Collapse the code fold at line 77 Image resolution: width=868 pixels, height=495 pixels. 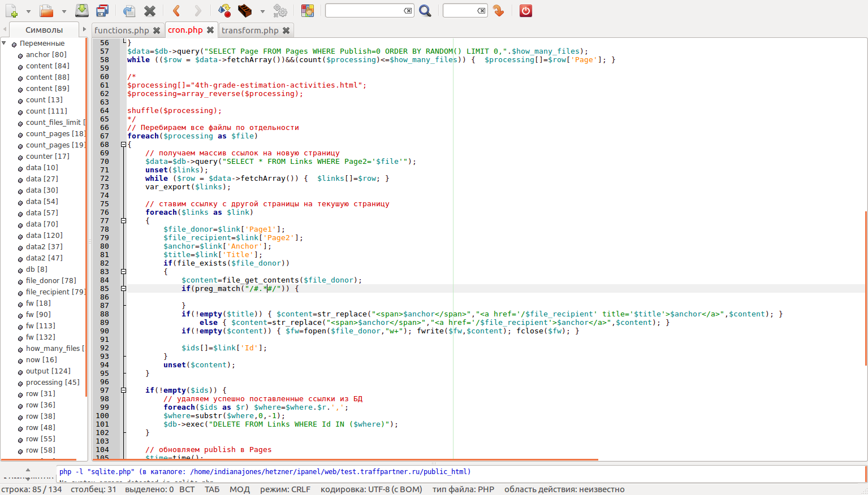coord(123,221)
